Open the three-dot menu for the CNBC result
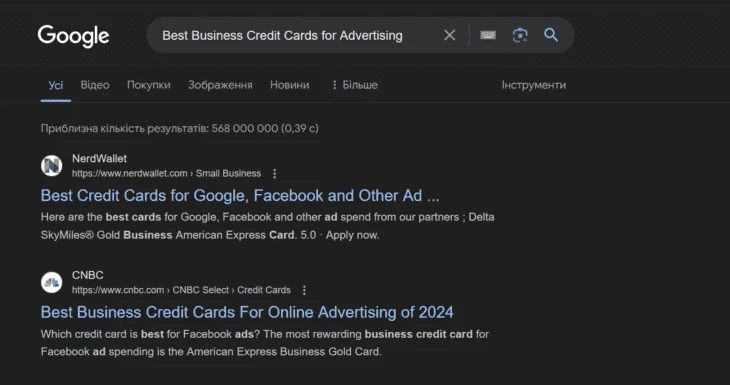The width and height of the screenshot is (730, 385). [304, 290]
